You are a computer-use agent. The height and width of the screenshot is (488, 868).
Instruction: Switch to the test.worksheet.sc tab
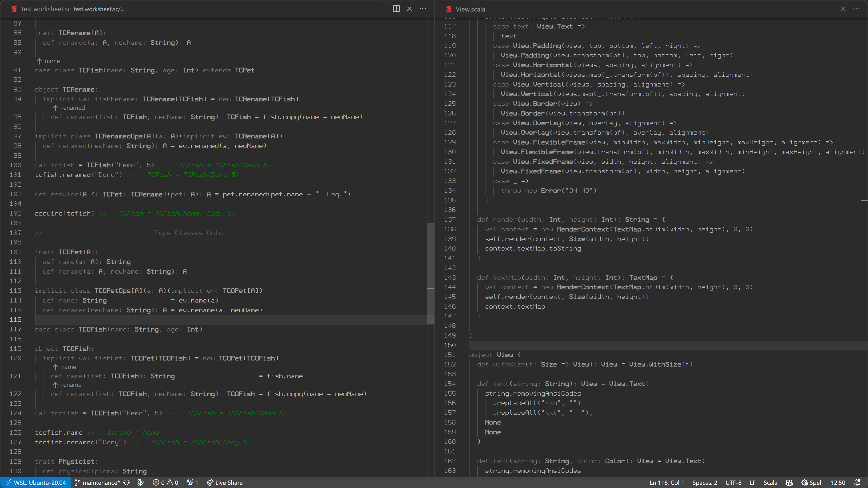[x=46, y=9]
